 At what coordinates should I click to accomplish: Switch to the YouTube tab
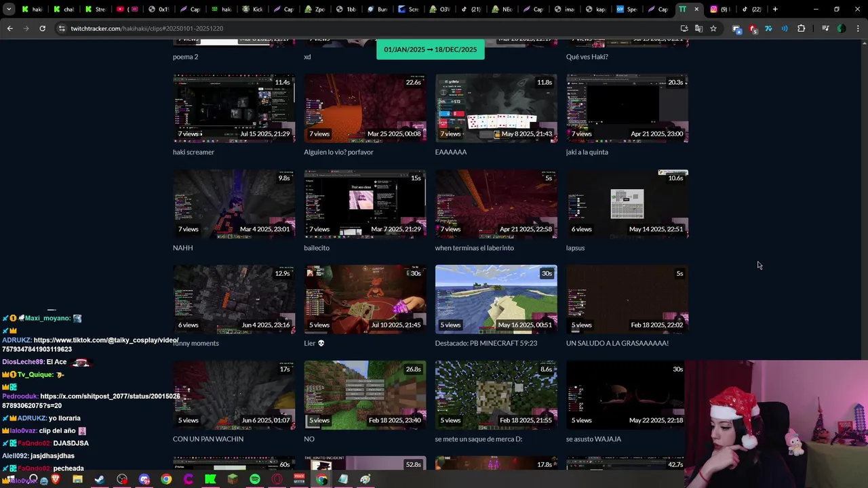(x=126, y=9)
